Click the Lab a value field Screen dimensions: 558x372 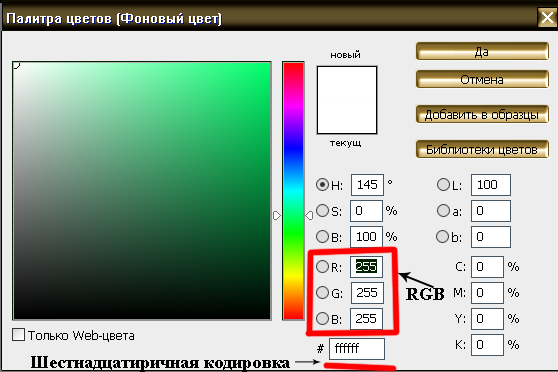click(x=491, y=211)
